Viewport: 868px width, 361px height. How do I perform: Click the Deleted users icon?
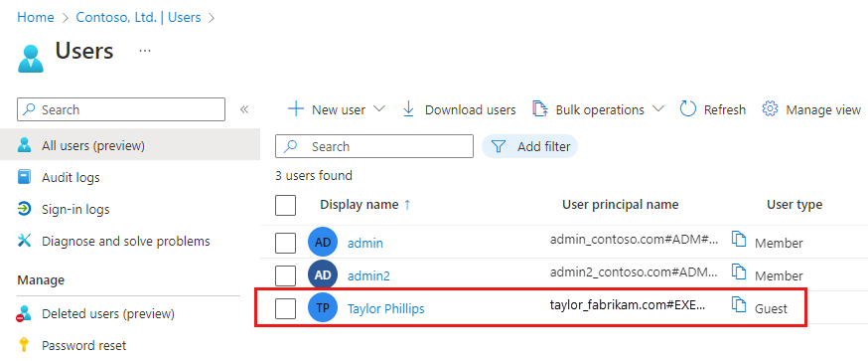pos(24,314)
